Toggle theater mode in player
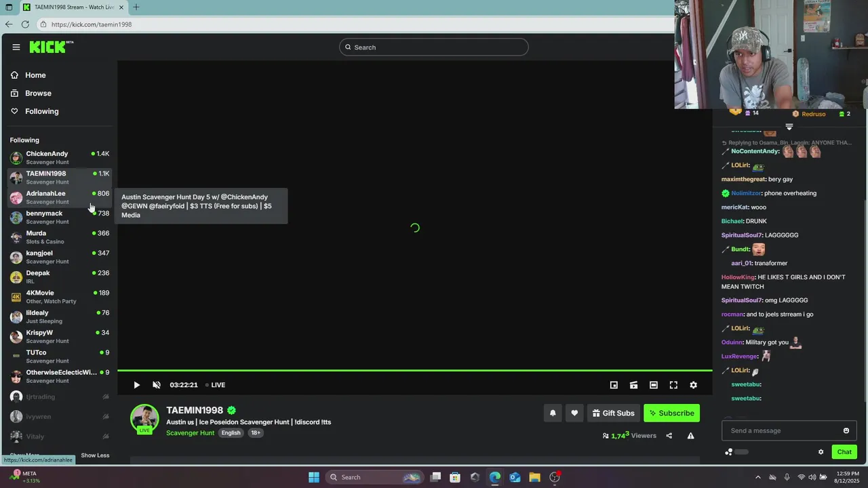The height and width of the screenshot is (488, 868). pyautogui.click(x=654, y=385)
